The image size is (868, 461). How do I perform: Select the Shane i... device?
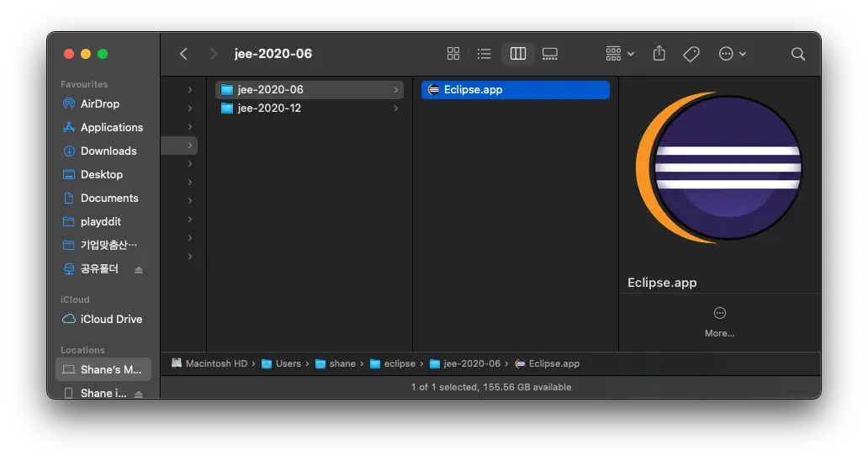94,392
